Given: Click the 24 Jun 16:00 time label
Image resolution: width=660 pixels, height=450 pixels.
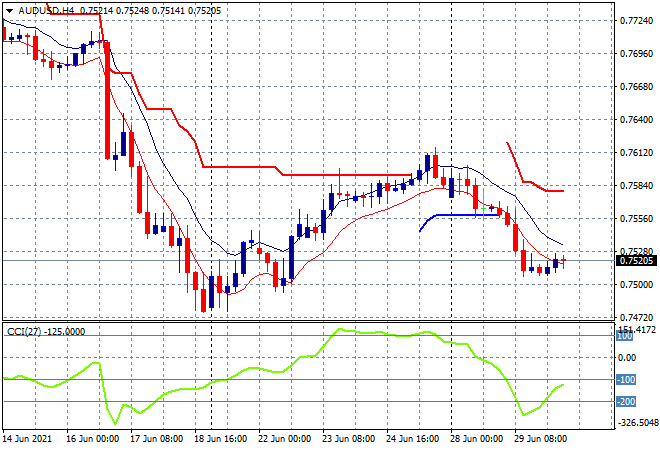Looking at the screenshot, I should point(412,439).
